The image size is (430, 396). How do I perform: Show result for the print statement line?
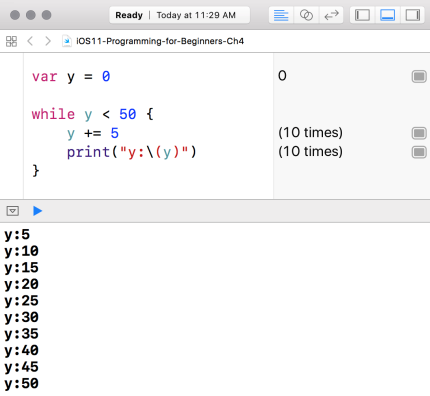coord(419,152)
